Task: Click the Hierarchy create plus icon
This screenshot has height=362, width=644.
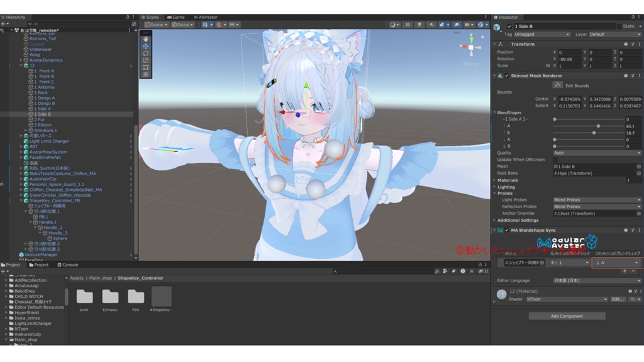Action: click(x=3, y=24)
